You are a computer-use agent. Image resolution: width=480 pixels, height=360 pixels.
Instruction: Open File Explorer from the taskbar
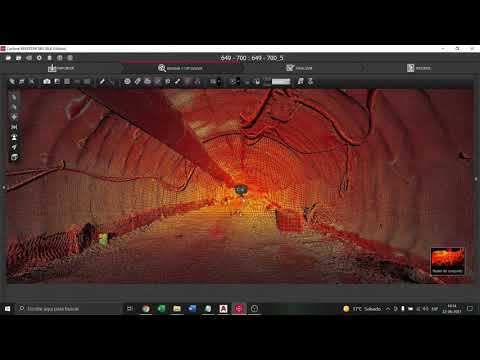pos(177,309)
